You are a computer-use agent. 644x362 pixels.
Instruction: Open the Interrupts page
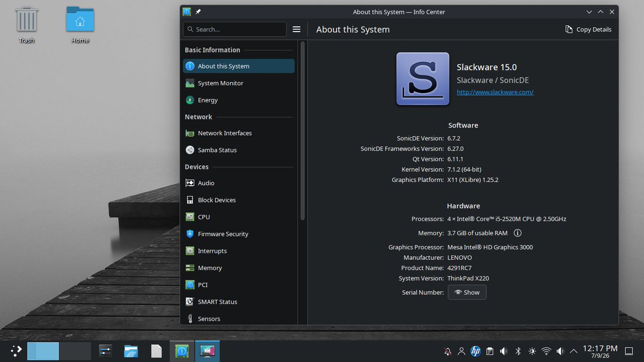pos(238,251)
